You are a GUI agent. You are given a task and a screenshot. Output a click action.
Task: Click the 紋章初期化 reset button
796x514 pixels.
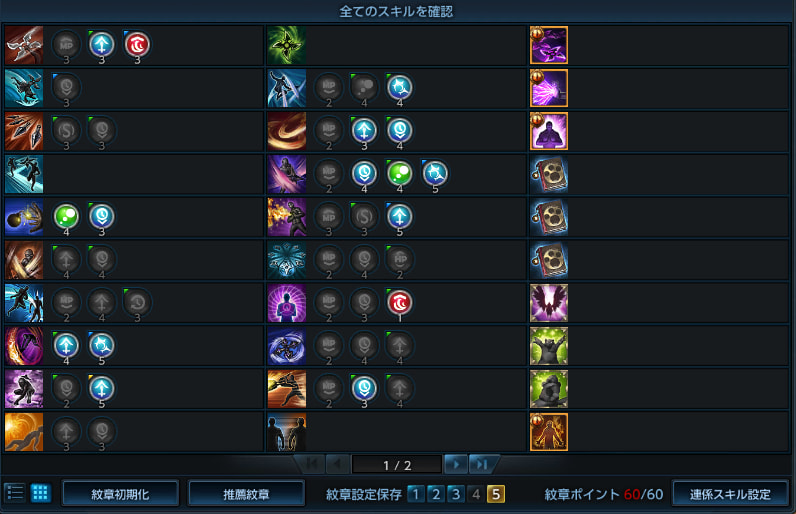pos(120,494)
